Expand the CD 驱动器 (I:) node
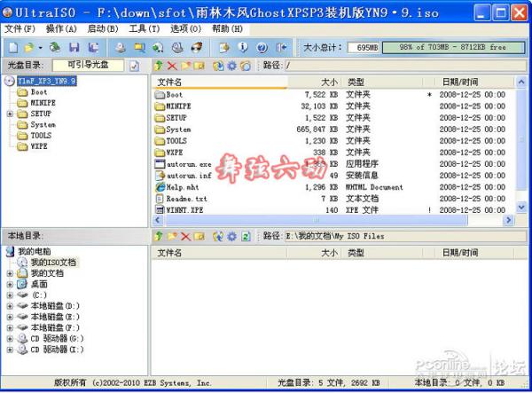 pyautogui.click(x=10, y=350)
